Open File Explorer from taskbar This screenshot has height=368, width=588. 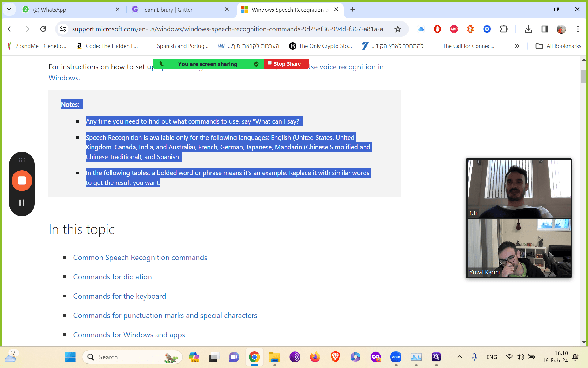click(x=275, y=357)
